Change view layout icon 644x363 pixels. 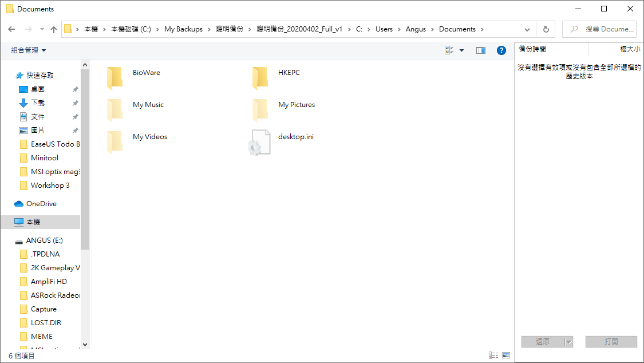click(x=449, y=50)
